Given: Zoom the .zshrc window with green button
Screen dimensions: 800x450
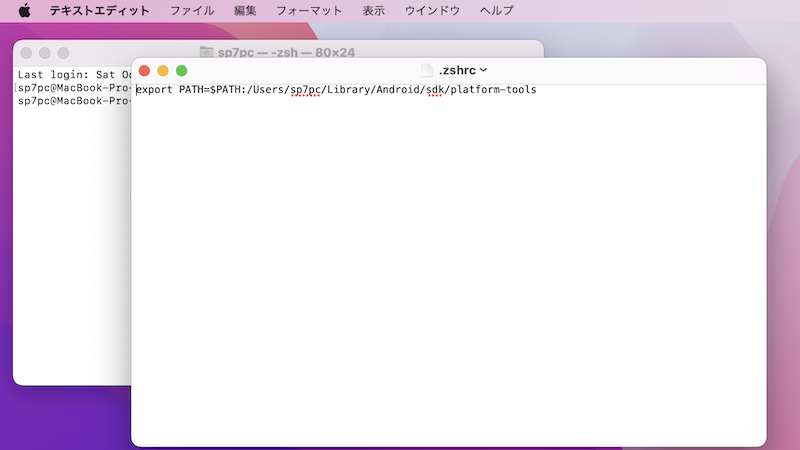Looking at the screenshot, I should [x=182, y=70].
